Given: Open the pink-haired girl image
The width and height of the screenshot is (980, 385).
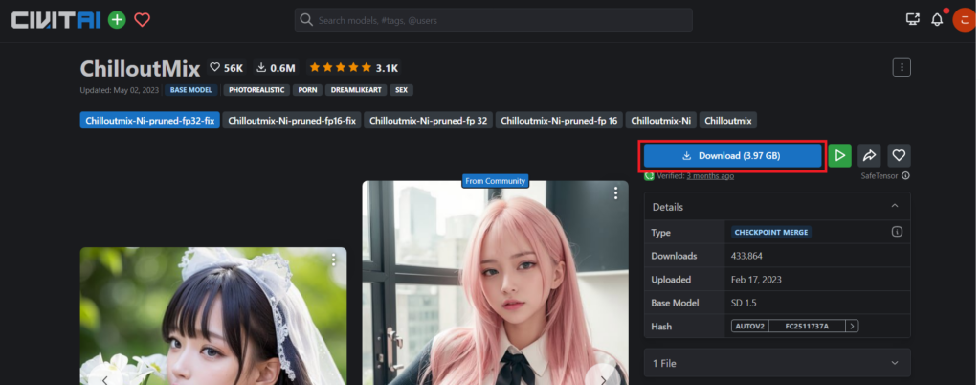Looking at the screenshot, I should point(496,283).
